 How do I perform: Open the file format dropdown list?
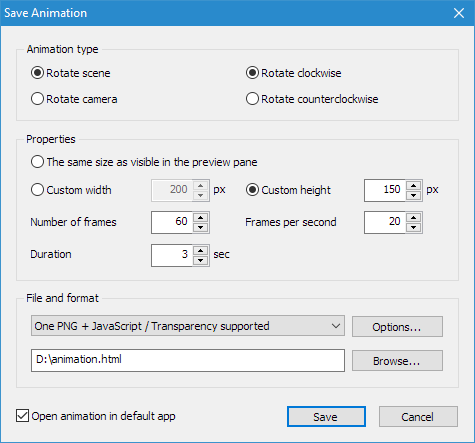pyautogui.click(x=188, y=326)
